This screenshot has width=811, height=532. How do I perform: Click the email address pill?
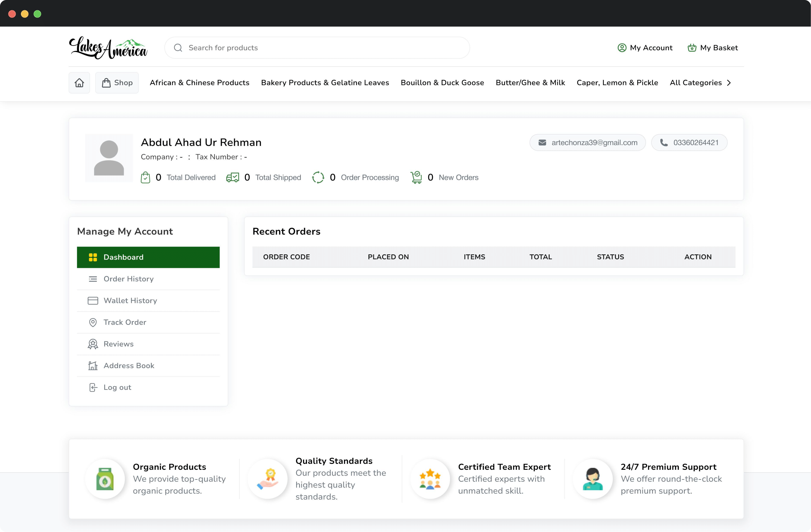pyautogui.click(x=587, y=143)
